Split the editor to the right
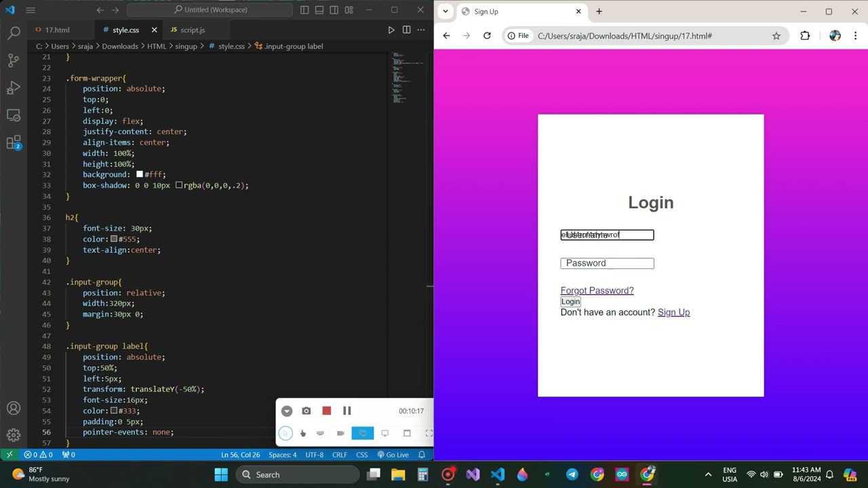Viewport: 868px width, 488px height. pos(406,30)
